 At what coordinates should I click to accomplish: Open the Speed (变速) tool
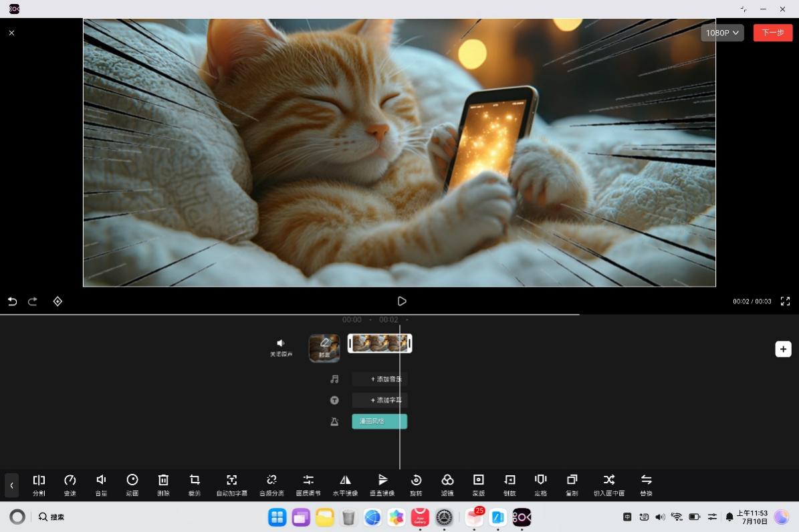click(70, 485)
